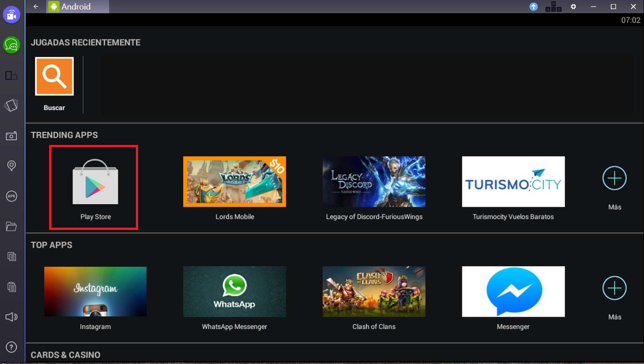Open Legacy of Discord-FuriousWings tile
The image size is (644, 364).
[x=374, y=182]
